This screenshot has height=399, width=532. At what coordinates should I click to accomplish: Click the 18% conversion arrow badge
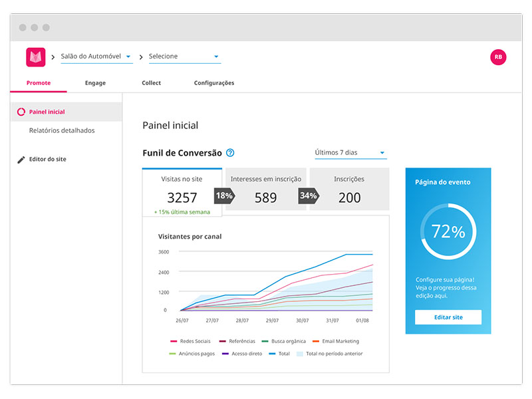click(x=224, y=196)
